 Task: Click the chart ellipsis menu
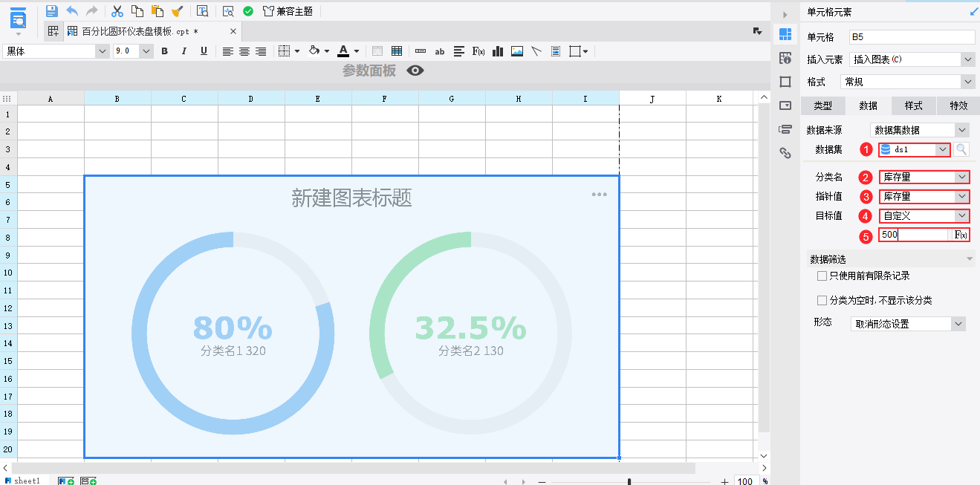pos(599,195)
